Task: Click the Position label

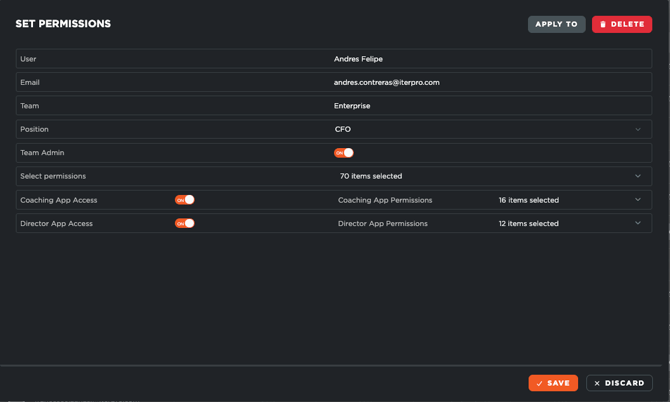Action: [x=34, y=129]
